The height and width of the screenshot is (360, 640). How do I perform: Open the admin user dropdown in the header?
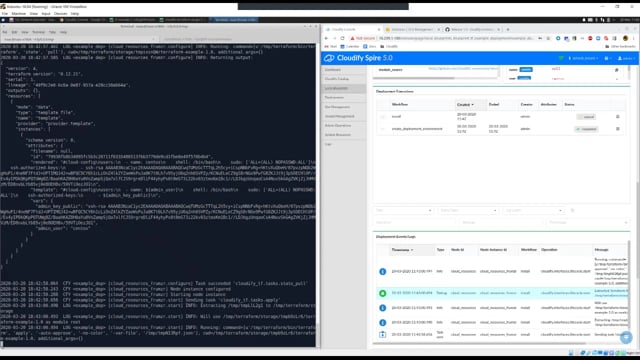click(x=627, y=58)
